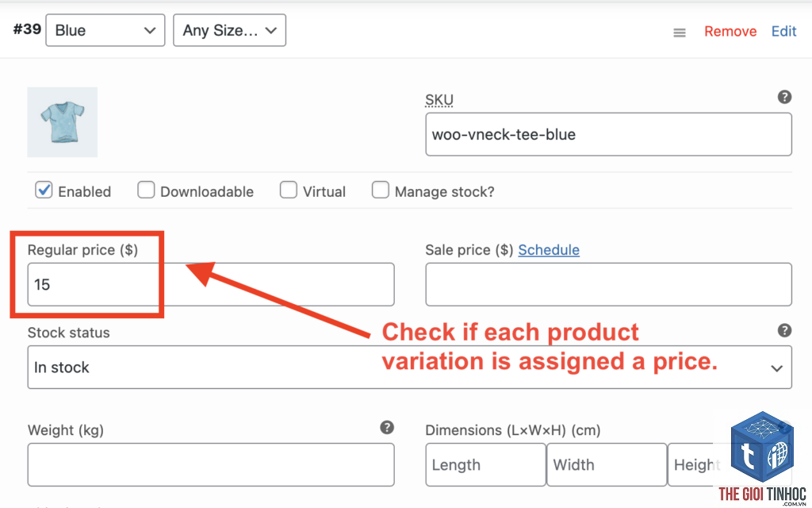Click the help icon next to SKU

click(x=784, y=96)
